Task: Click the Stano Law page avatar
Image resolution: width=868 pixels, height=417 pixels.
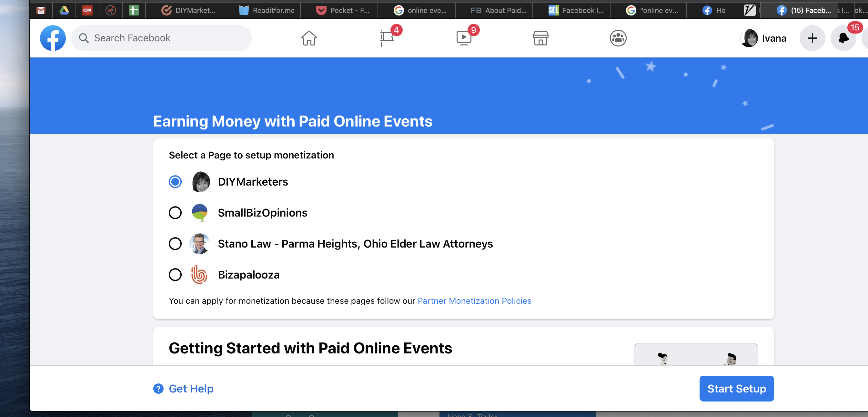Action: click(199, 244)
